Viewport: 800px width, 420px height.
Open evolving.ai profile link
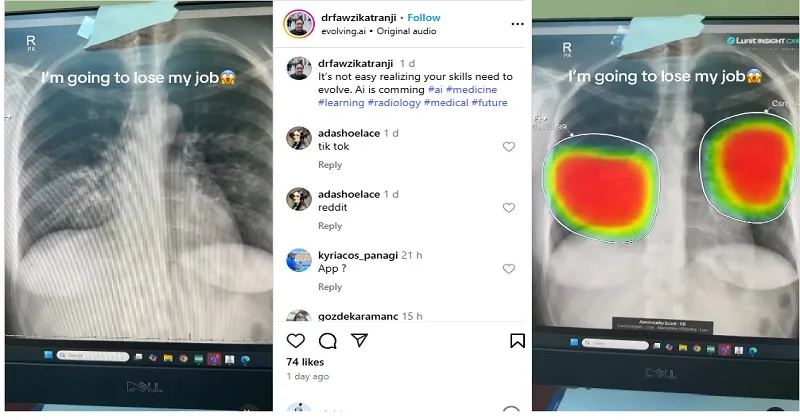pos(343,31)
